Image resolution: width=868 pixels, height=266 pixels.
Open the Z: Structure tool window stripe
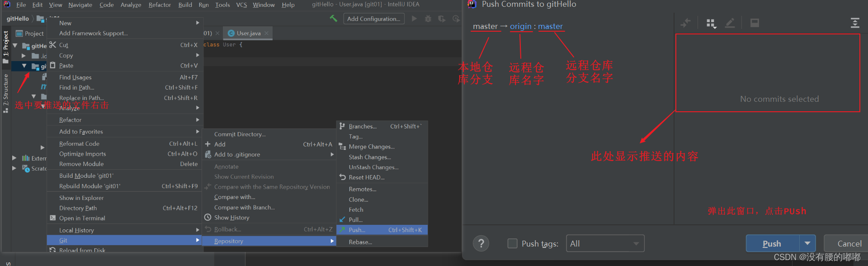click(x=5, y=93)
